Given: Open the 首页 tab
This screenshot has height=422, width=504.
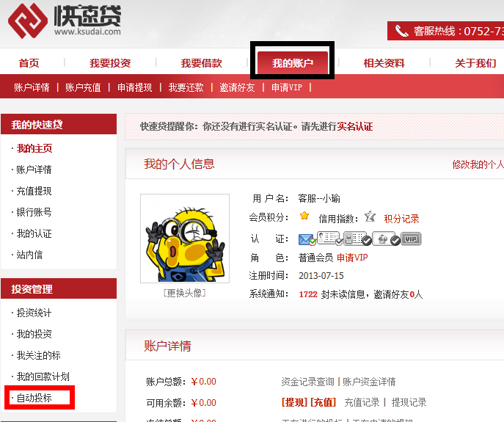Looking at the screenshot, I should (x=29, y=63).
